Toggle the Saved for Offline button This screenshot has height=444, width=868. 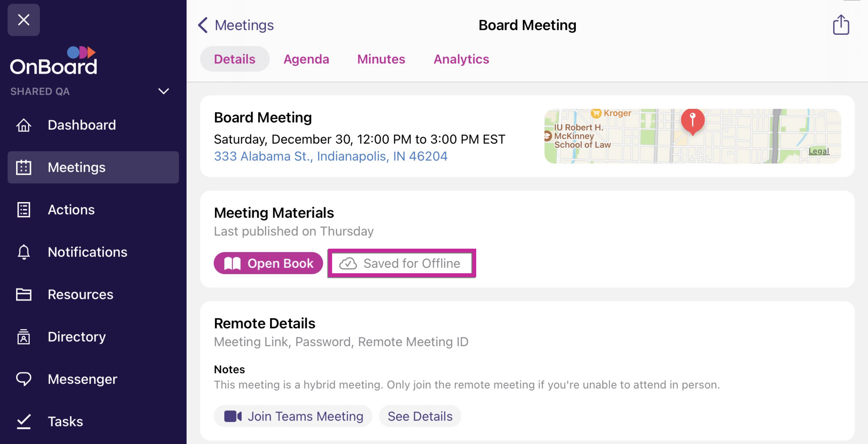(x=402, y=263)
